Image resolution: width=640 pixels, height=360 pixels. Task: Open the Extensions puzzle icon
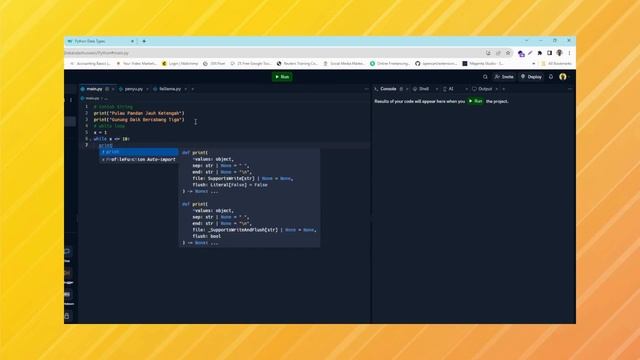pos(540,53)
